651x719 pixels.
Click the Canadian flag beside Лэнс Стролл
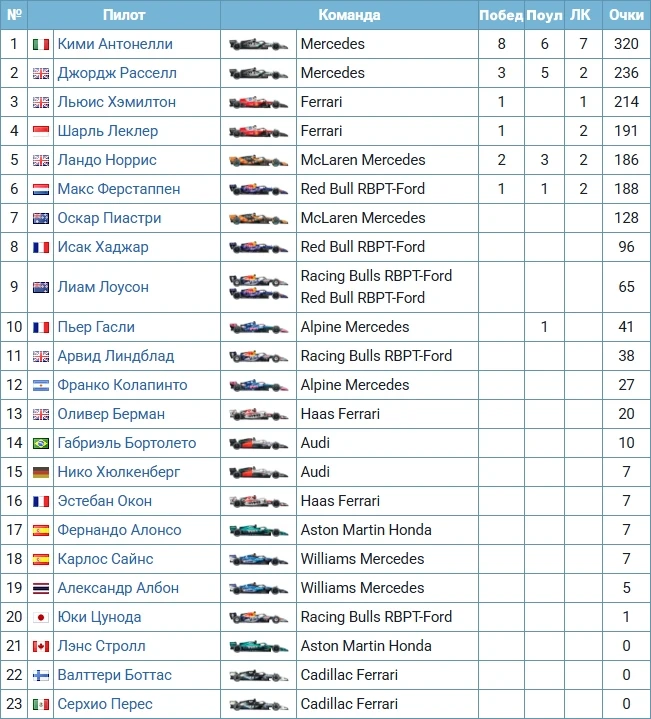[41, 647]
